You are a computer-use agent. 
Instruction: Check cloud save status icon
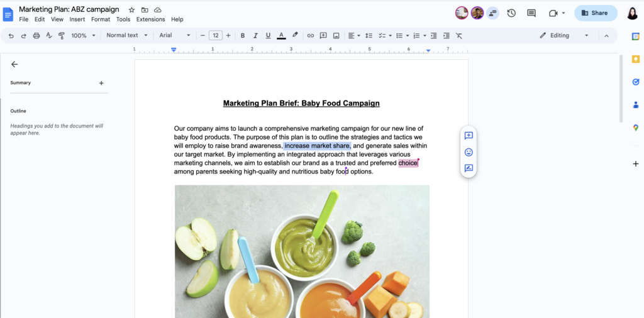pyautogui.click(x=158, y=10)
